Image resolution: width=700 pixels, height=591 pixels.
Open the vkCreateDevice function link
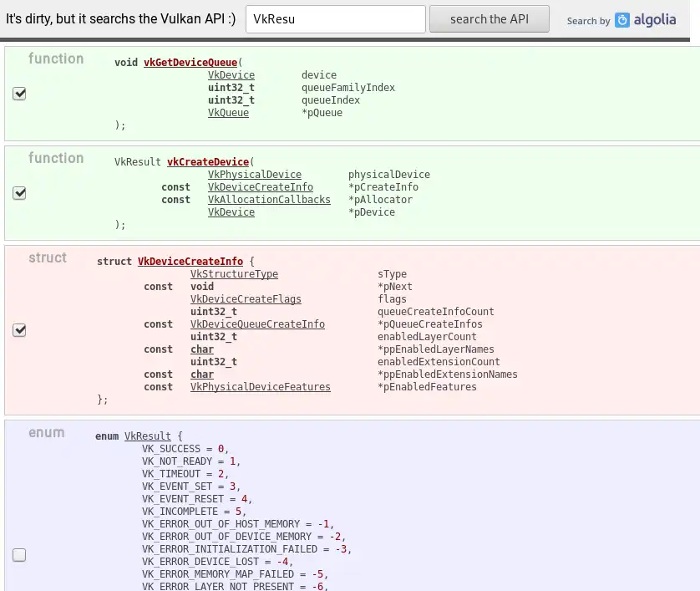pyautogui.click(x=208, y=161)
